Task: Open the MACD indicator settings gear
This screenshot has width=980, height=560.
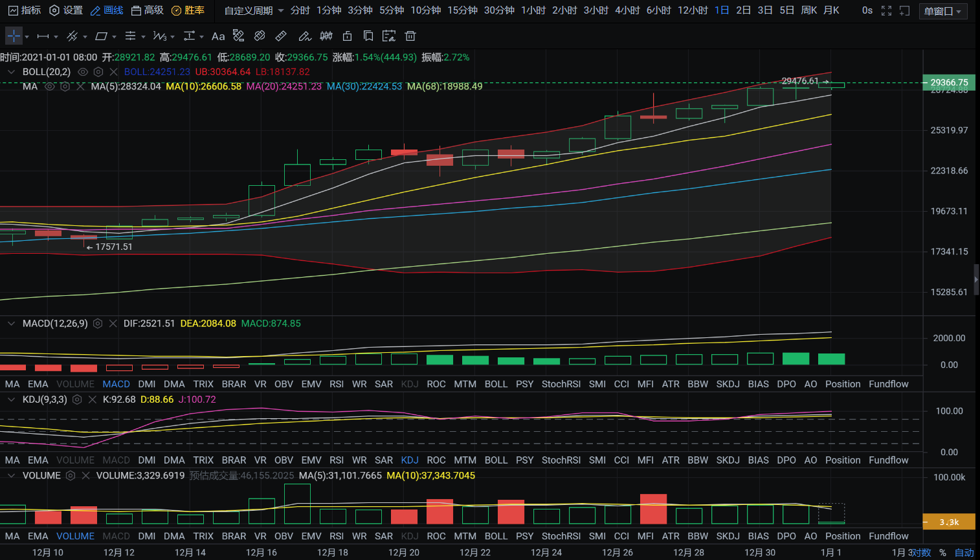Action: pos(98,324)
